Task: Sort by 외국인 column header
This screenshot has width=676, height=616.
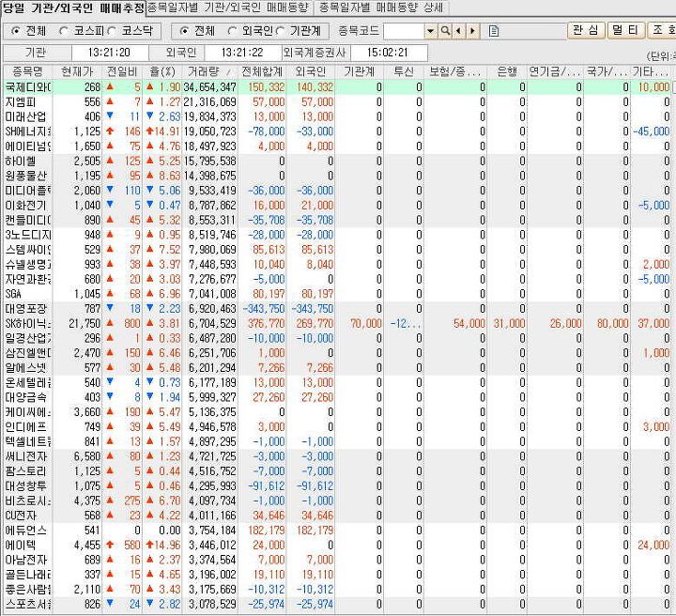Action: [x=311, y=71]
